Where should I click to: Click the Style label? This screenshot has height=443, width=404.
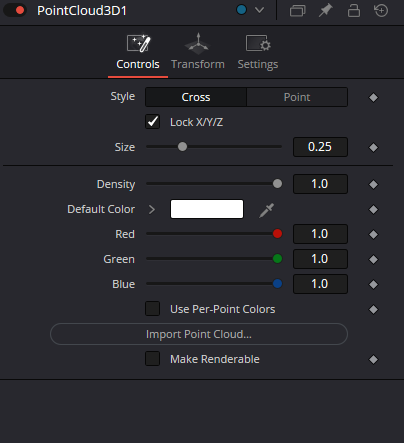click(123, 97)
